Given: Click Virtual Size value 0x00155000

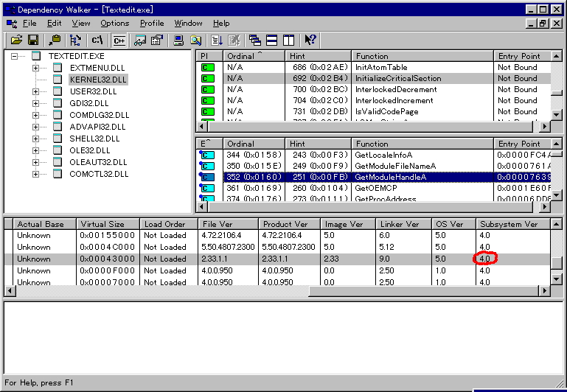Looking at the screenshot, I should point(108,236).
